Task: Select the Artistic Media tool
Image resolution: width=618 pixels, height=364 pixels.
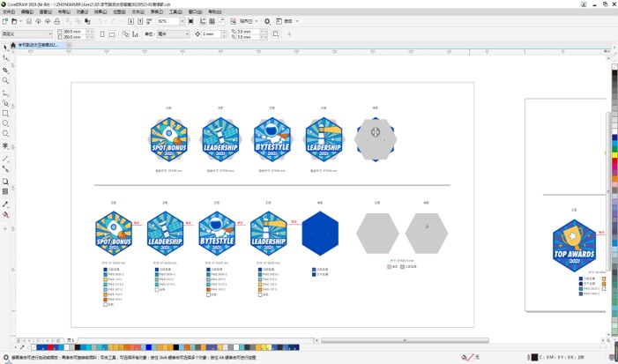Action: click(5, 103)
